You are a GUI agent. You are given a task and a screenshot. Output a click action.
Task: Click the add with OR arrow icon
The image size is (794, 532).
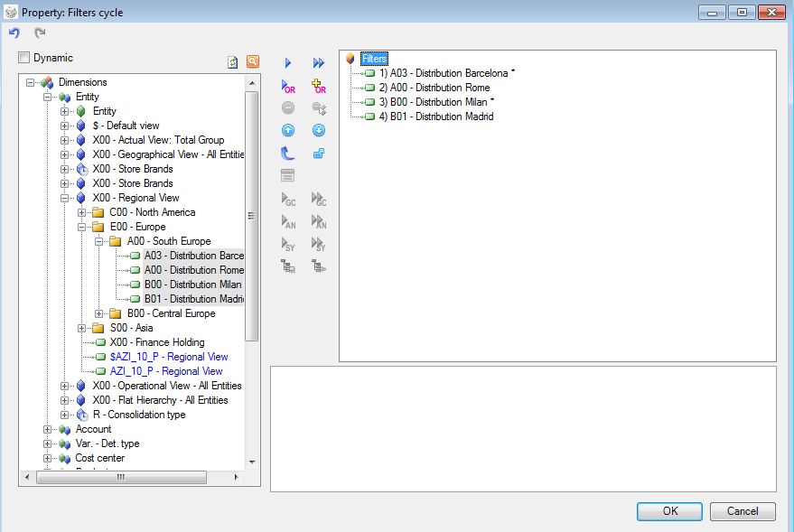288,86
